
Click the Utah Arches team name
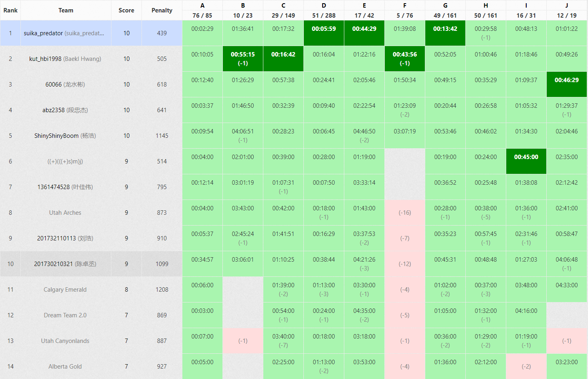click(x=65, y=213)
